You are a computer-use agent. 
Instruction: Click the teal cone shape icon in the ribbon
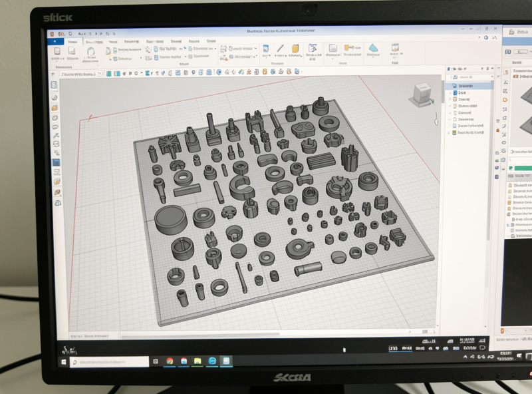coord(373,47)
